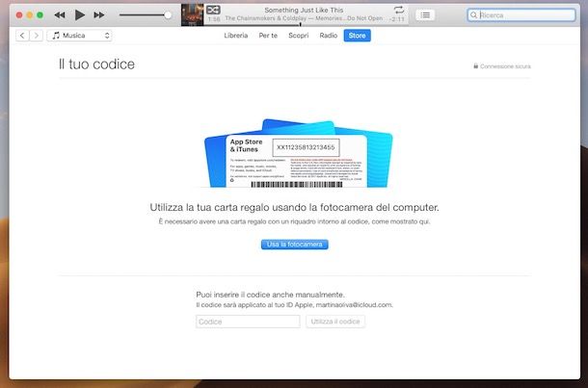Click the Ricerca search field
588x388 pixels.
click(521, 15)
